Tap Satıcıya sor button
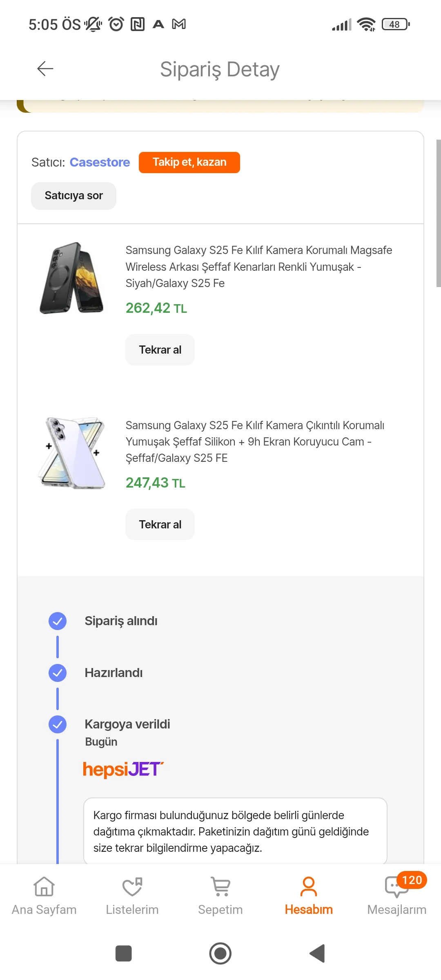Image resolution: width=441 pixels, height=980 pixels. point(74,196)
